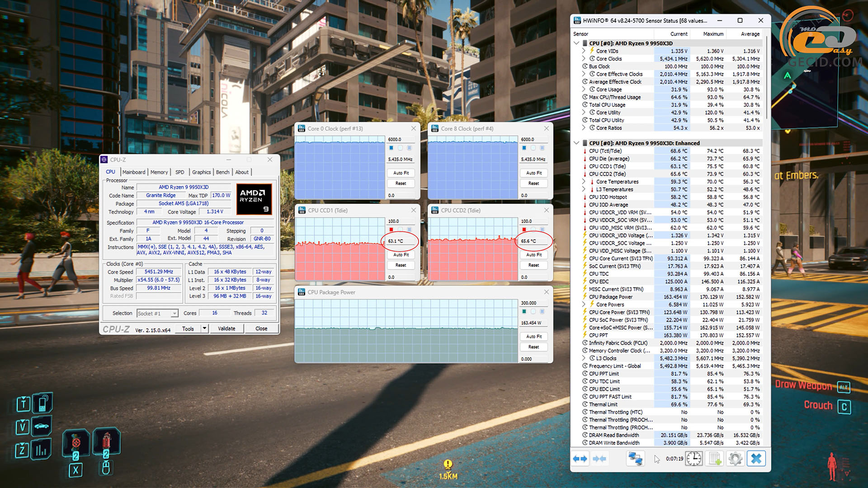
Task: Reset the elapsed timer clock icon
Action: click(694, 459)
